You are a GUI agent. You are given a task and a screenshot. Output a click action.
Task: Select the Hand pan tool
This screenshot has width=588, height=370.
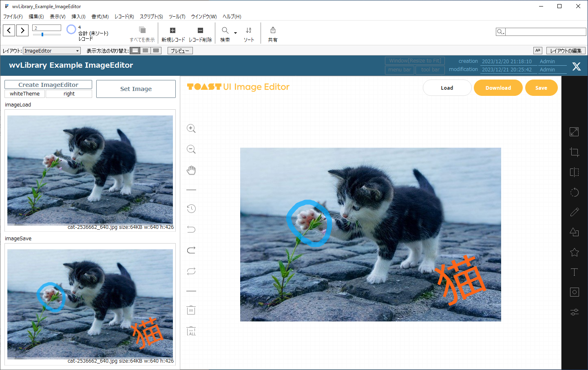coord(191,170)
